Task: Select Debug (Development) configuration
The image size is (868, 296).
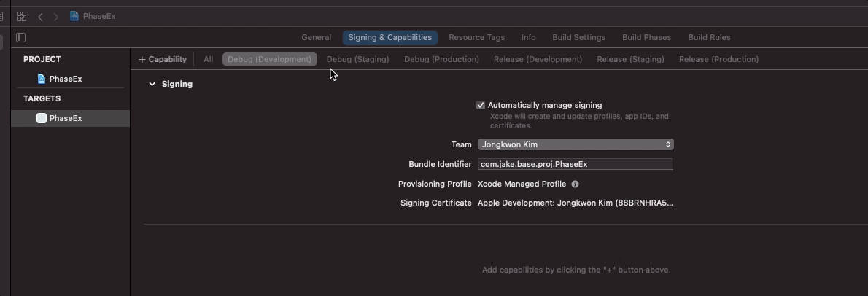Action: tap(270, 59)
